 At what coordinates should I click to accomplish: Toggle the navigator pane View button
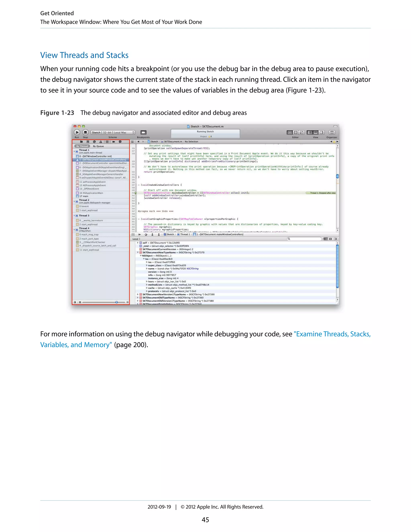[310, 132]
